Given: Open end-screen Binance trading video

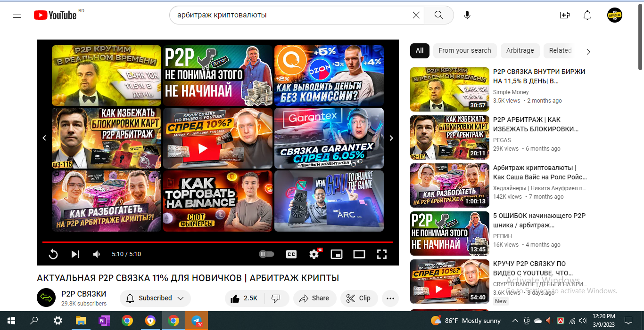Looking at the screenshot, I should click(x=218, y=201).
